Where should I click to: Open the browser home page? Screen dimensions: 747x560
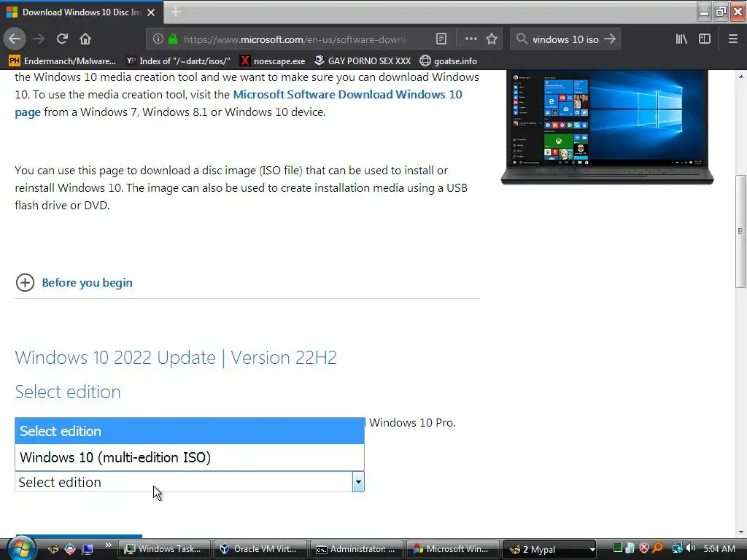point(85,39)
